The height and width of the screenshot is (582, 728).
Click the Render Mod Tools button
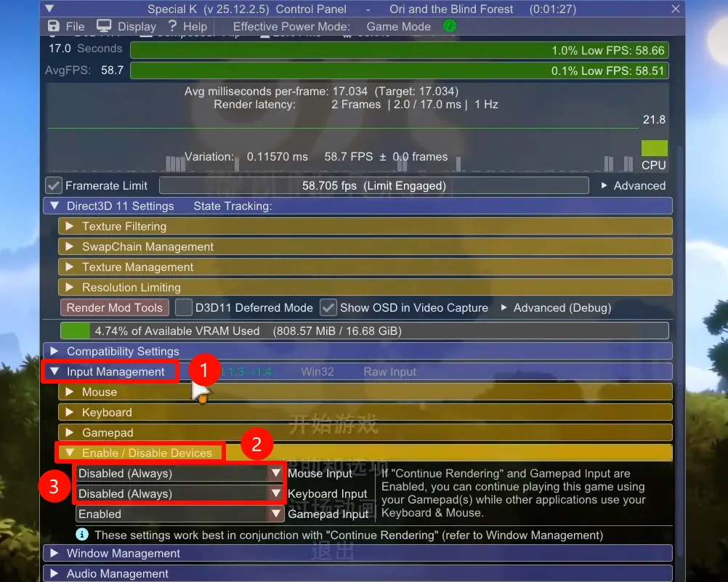(115, 307)
